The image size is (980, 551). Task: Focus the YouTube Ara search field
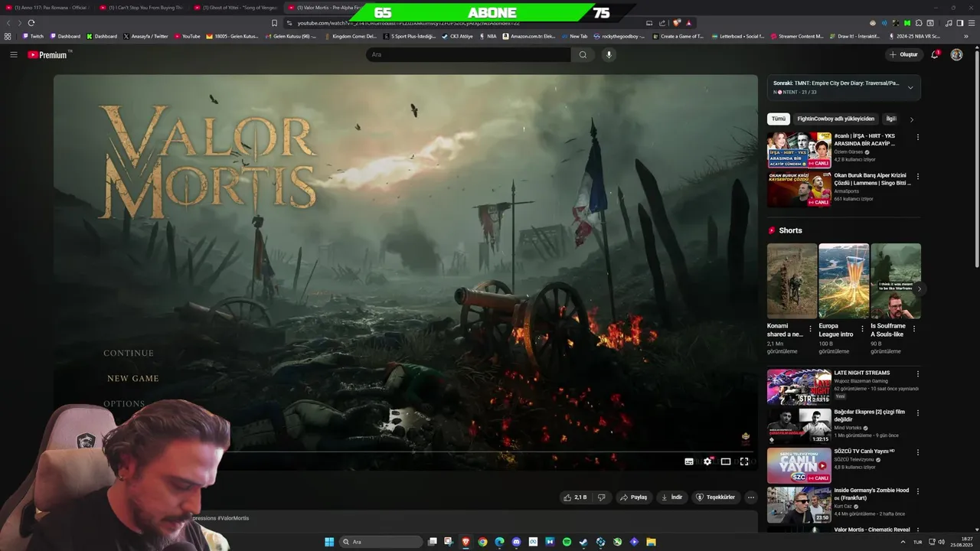468,54
